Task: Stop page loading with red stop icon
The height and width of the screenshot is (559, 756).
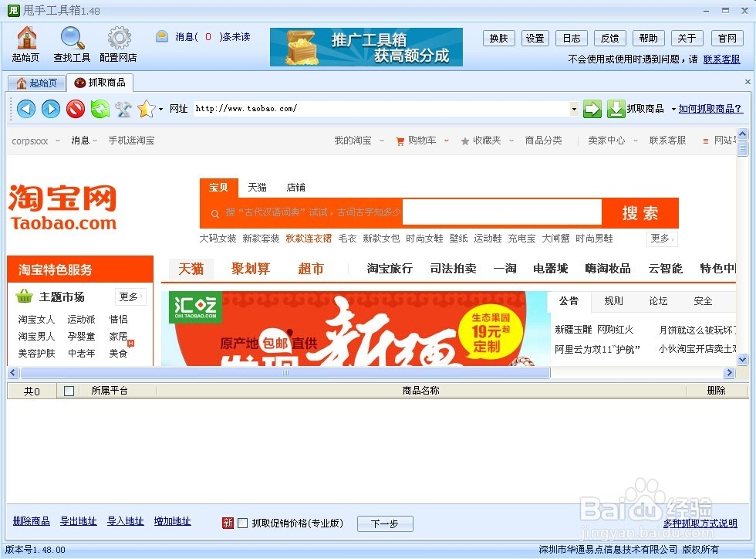Action: click(76, 109)
